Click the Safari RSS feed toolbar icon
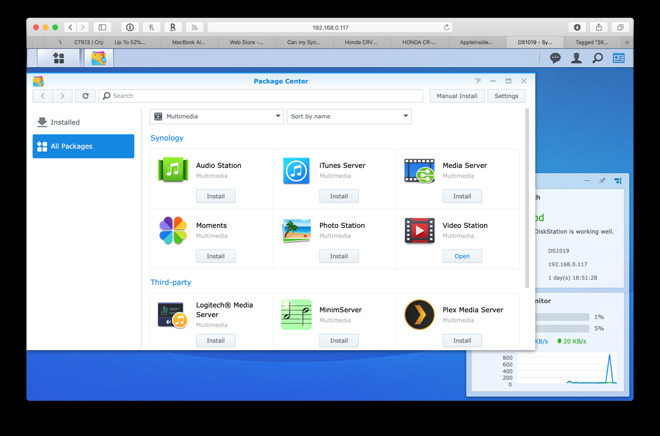Screen dimensions: 660x436 194,27
